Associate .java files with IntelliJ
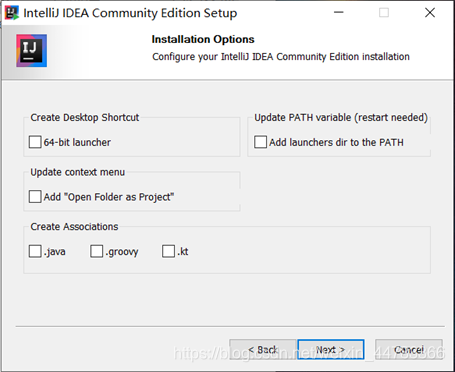The width and height of the screenshot is (455, 372). [35, 251]
